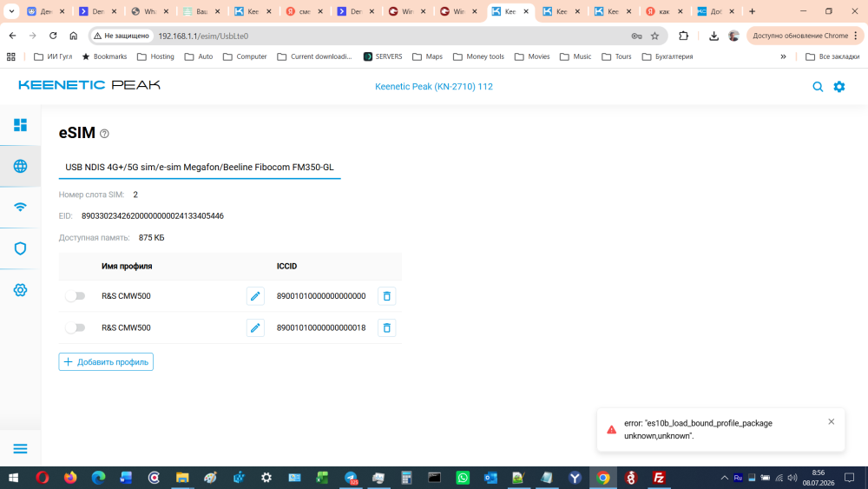
Task: Open the Auto bookmark folder
Action: coord(199,56)
